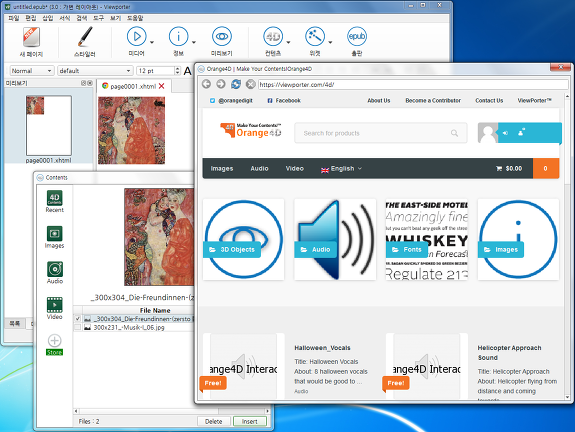Click the Widget wand icon
The image size is (575, 432).
tap(315, 36)
